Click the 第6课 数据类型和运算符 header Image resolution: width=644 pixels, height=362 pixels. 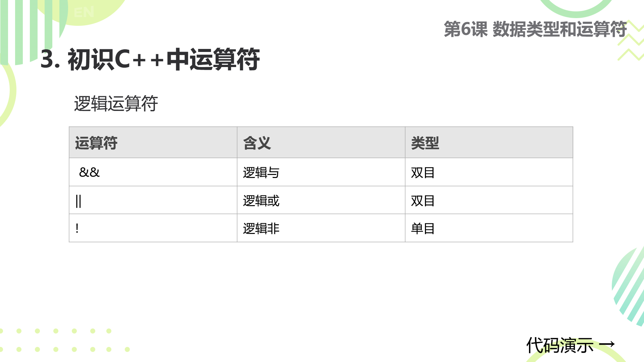535,29
